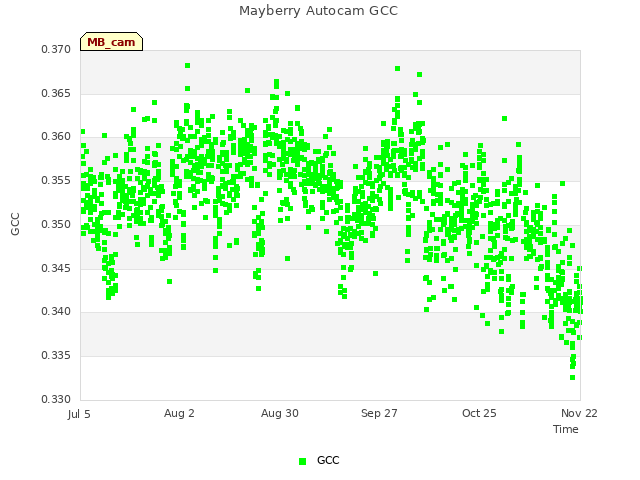Click the green GCC legend swatch
The height and width of the screenshot is (480, 640).
pos(302,461)
